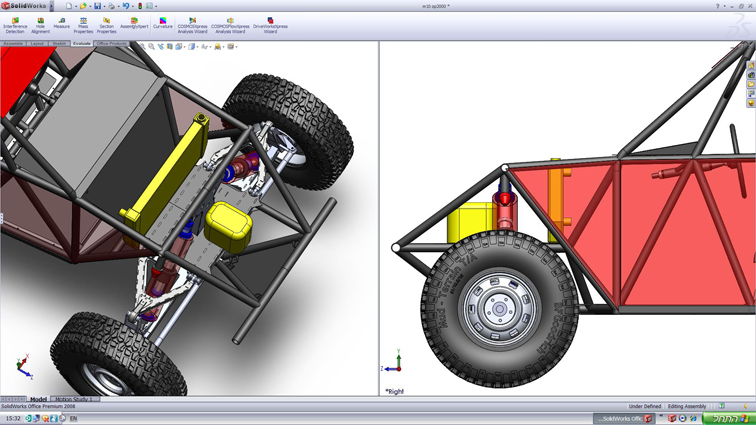The height and width of the screenshot is (425, 756).
Task: Switch to the Assemble tab
Action: (x=13, y=44)
